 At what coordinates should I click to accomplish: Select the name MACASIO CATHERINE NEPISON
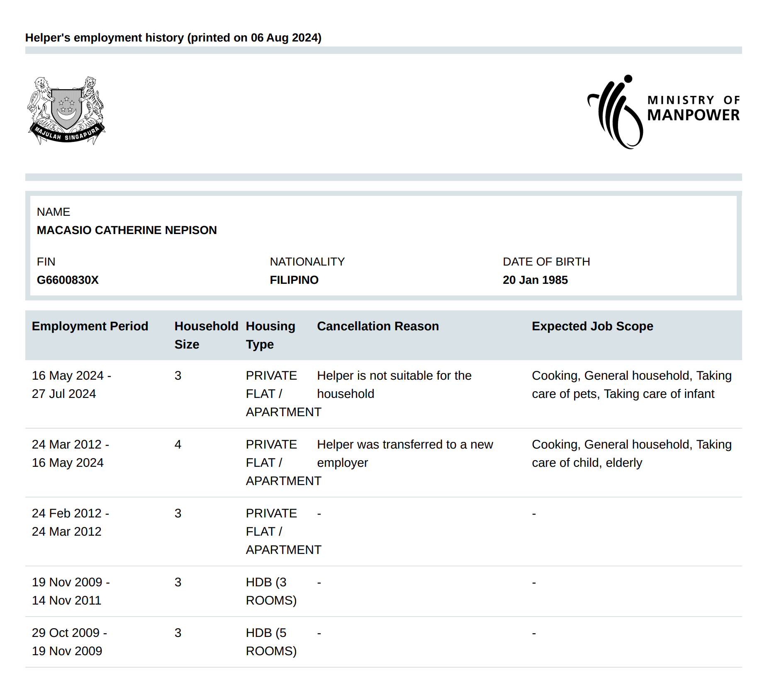[x=127, y=230]
